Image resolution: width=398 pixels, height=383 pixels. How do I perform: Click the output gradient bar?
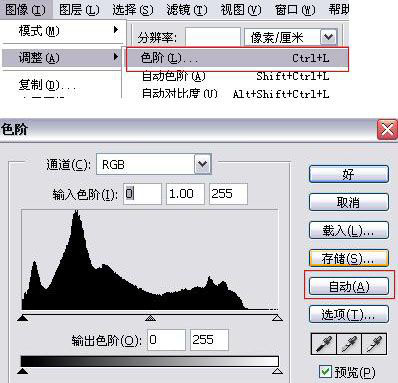pyautogui.click(x=150, y=362)
